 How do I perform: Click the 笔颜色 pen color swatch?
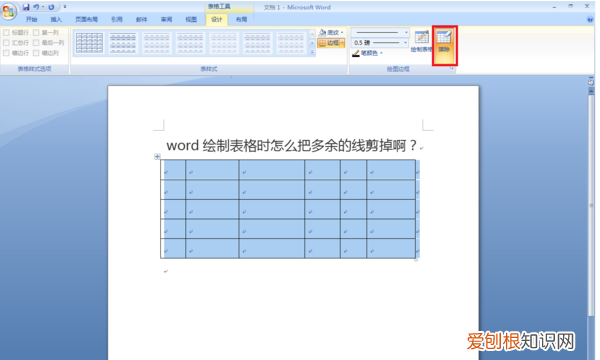coord(356,53)
